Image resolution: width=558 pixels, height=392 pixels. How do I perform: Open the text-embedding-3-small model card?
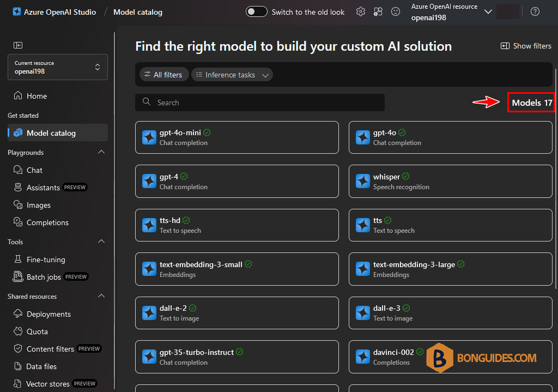pyautogui.click(x=237, y=269)
